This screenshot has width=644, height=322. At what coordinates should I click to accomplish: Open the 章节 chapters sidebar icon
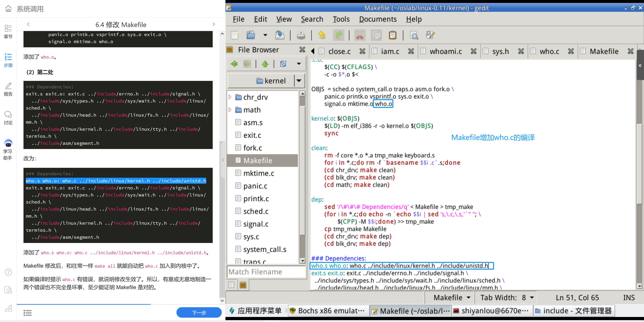pos(8,32)
